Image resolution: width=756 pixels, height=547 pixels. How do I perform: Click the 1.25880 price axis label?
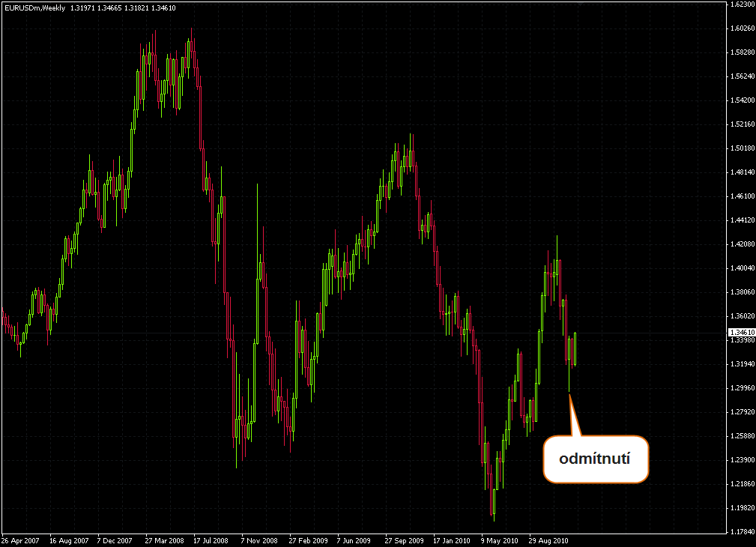tap(743, 436)
